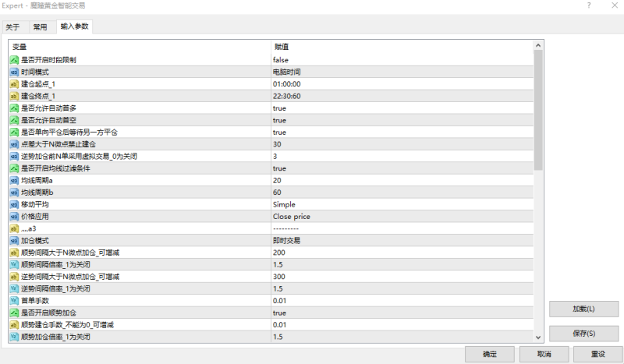Toggle 是否开启均线过滤条件 true value

pyautogui.click(x=279, y=168)
